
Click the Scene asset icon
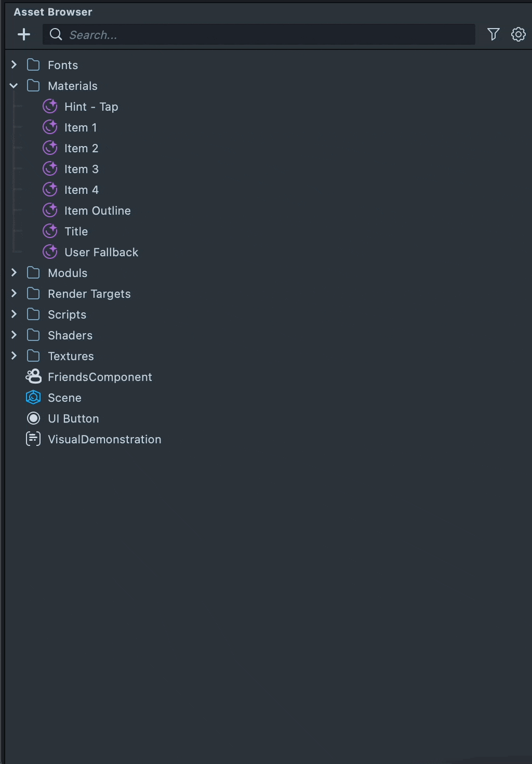click(33, 398)
